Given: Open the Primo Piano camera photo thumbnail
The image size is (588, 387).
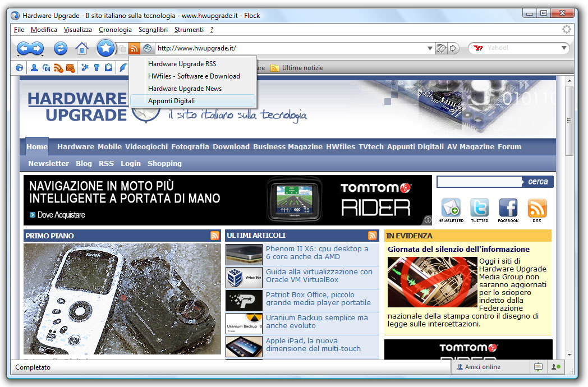Looking at the screenshot, I should pyautogui.click(x=122, y=299).
